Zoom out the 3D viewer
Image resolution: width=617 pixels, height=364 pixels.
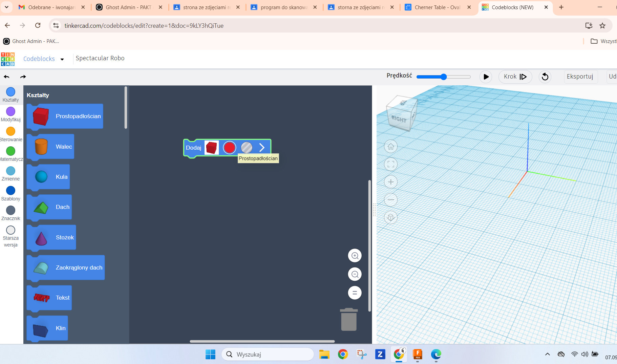(x=391, y=200)
